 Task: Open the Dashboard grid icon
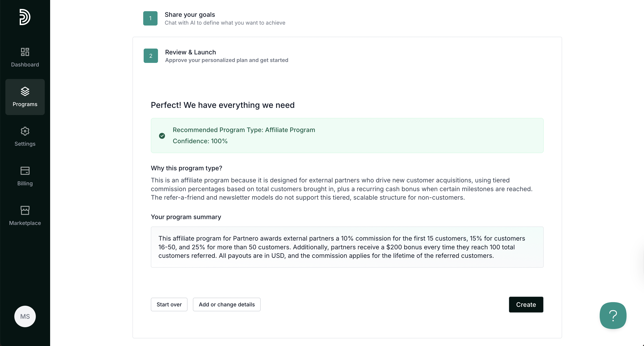(25, 52)
